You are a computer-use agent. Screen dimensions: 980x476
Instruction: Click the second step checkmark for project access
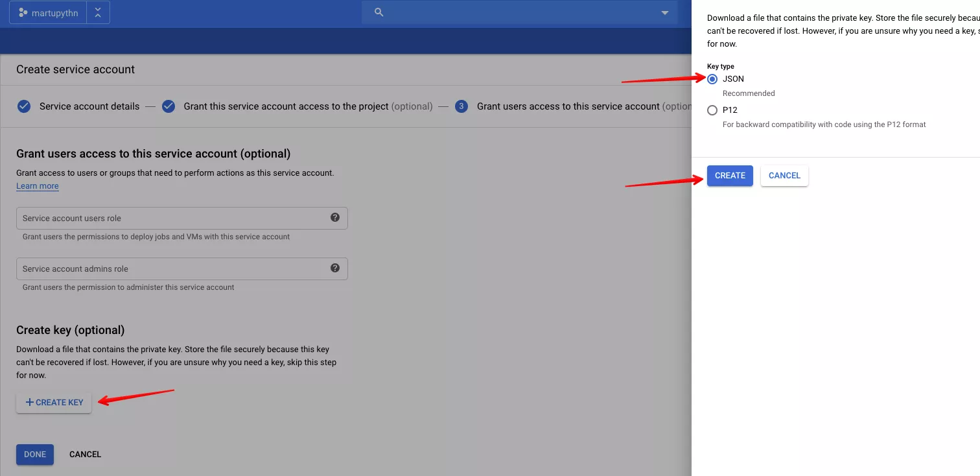(x=169, y=106)
